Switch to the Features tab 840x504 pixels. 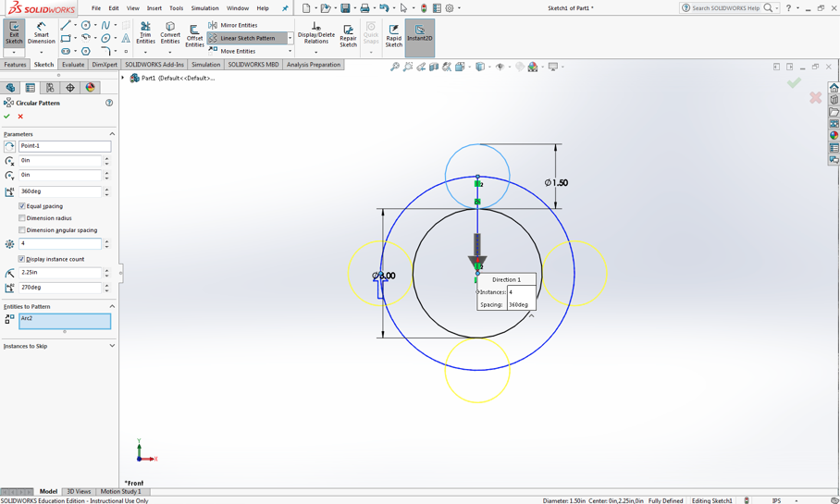(x=15, y=65)
